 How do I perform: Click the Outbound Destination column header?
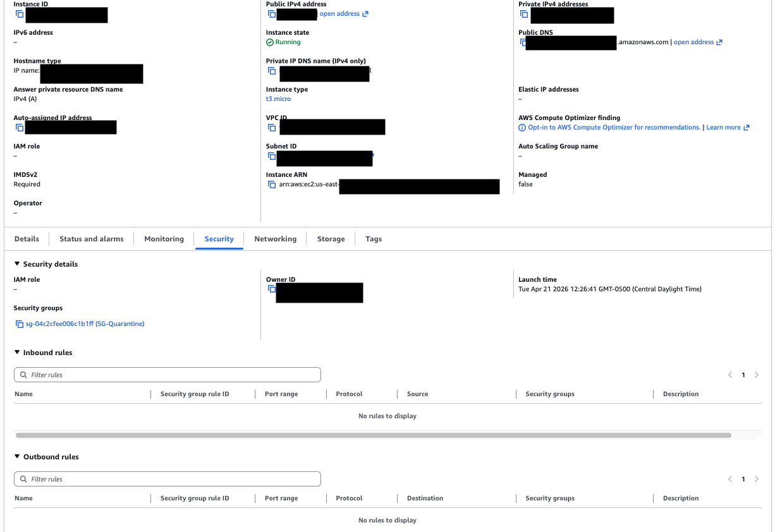425,499
